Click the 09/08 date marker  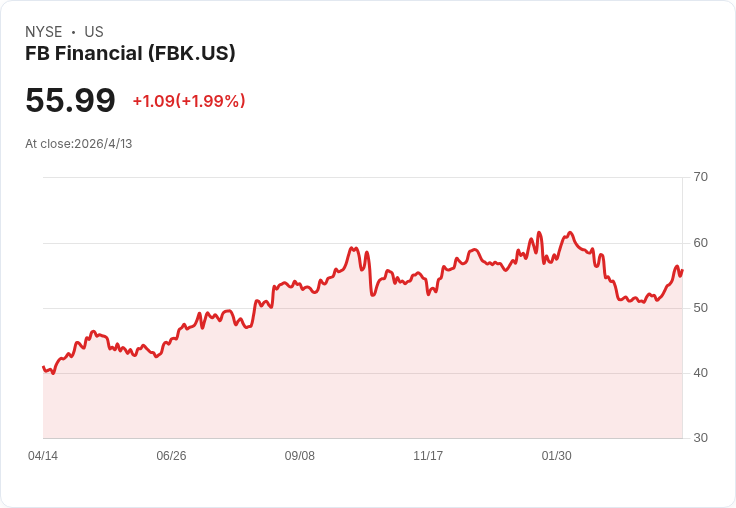(x=300, y=456)
